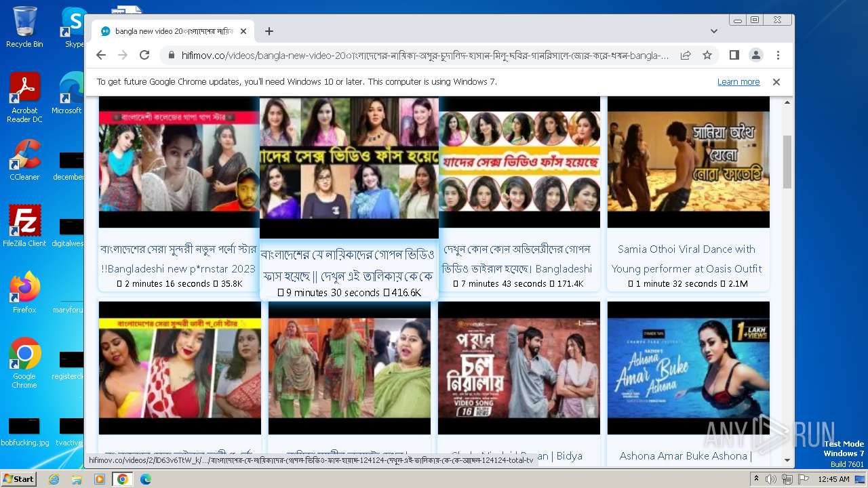Reload the current page
The image size is (868, 488).
(x=144, y=55)
